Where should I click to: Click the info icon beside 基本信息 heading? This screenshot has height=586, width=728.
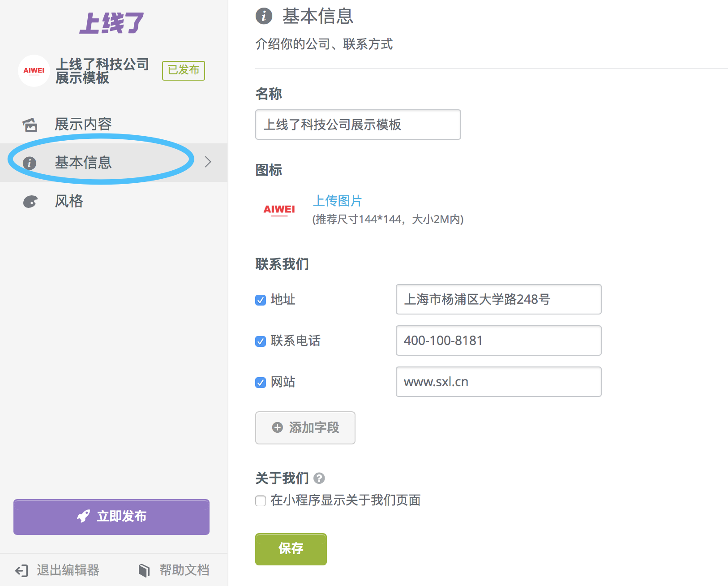[264, 16]
